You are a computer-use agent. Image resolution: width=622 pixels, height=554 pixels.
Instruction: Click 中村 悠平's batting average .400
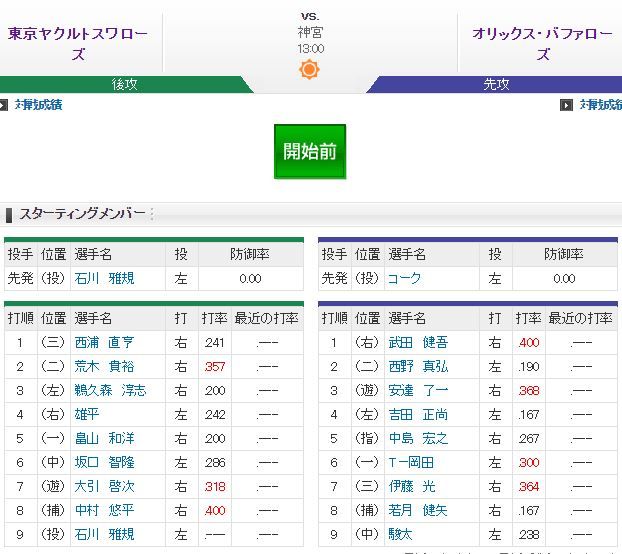(x=215, y=511)
